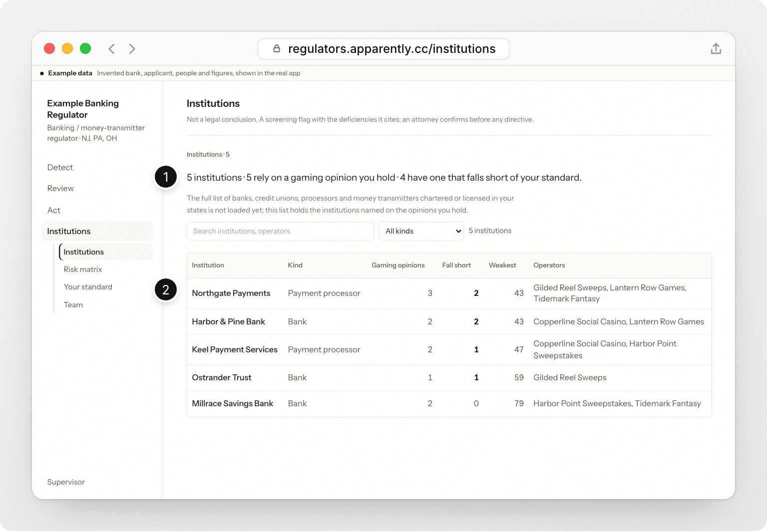
Task: Open the Your standard sub-item
Action: tap(88, 287)
